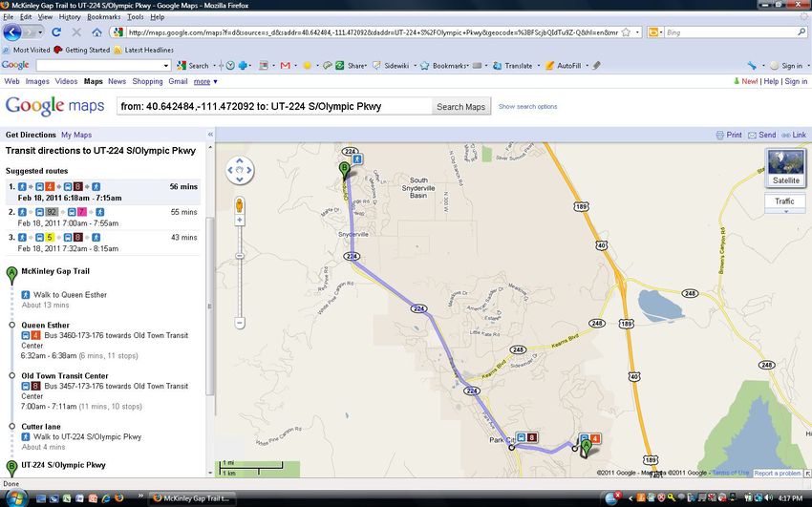Click the Street View pegman icon
This screenshot has height=507, width=812.
(x=239, y=205)
